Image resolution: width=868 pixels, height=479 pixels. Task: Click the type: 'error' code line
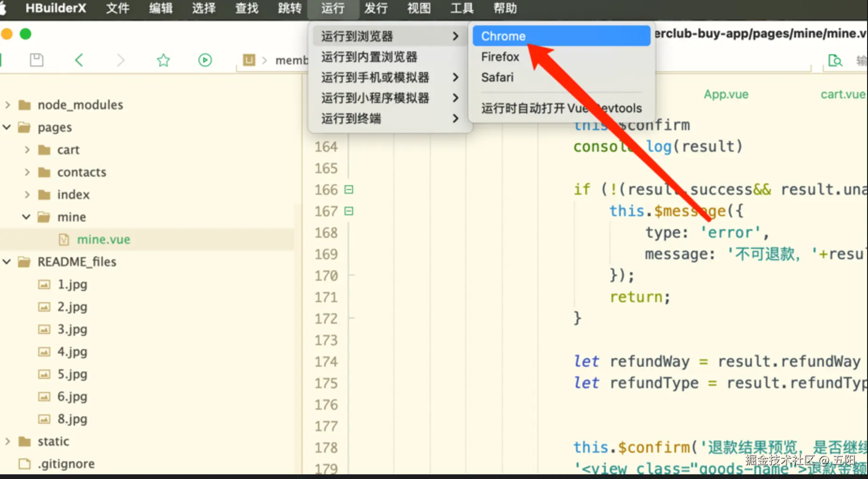707,232
